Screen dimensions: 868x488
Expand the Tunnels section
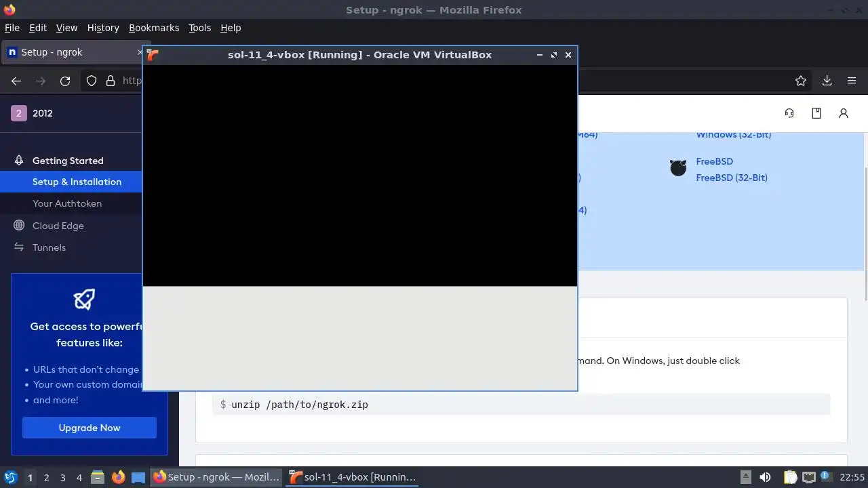(x=49, y=247)
